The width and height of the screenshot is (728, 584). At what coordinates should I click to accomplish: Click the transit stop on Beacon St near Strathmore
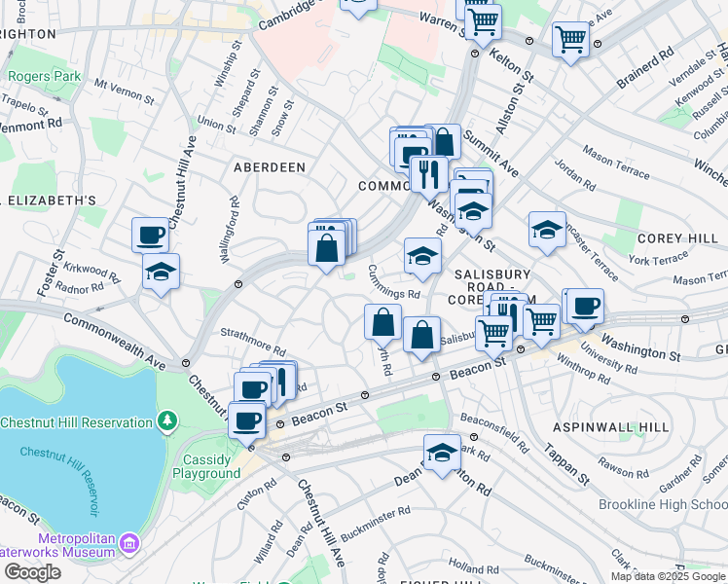pyautogui.click(x=365, y=395)
